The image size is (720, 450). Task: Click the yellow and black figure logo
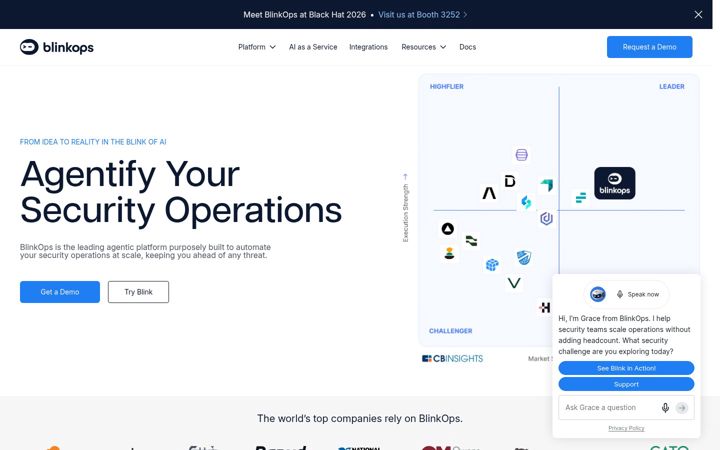[x=450, y=253]
